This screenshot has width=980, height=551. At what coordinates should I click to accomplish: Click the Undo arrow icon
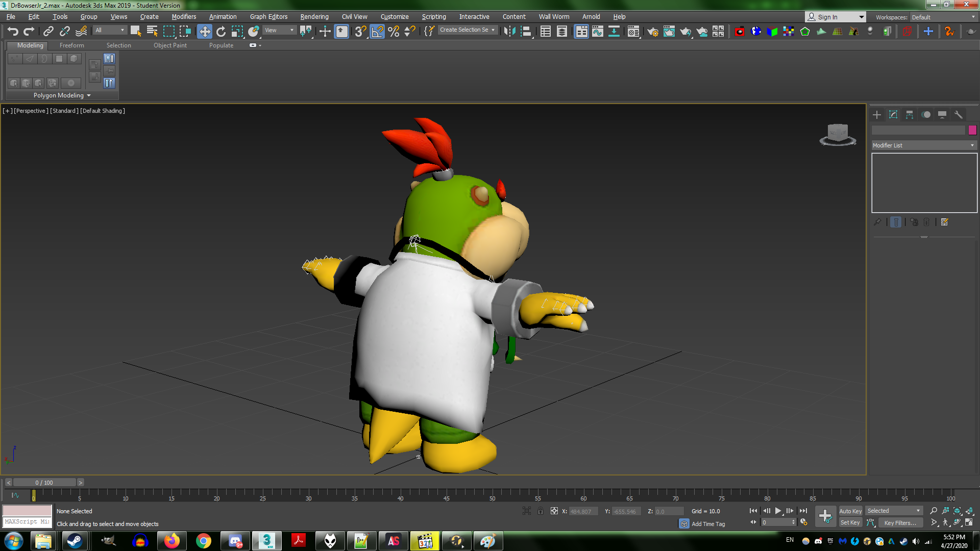(13, 32)
